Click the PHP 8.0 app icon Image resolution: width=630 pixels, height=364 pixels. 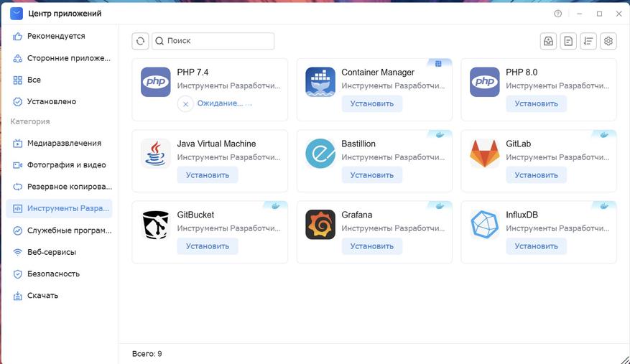(485, 82)
